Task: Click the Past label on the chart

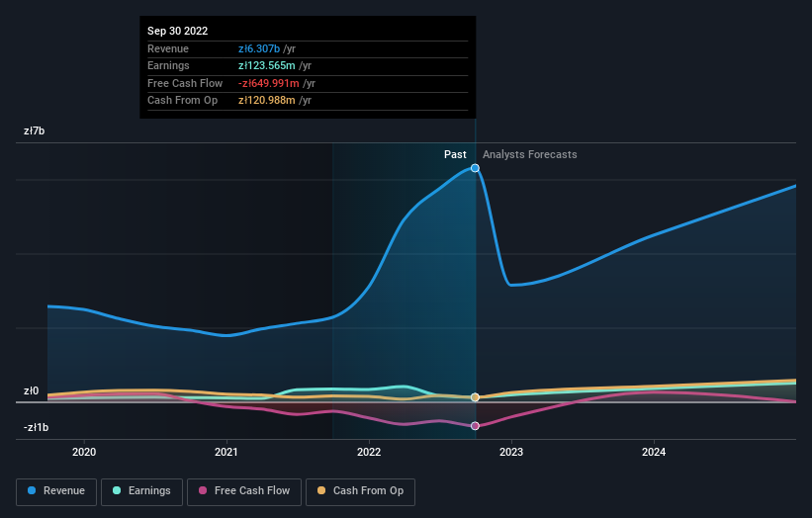Action: [455, 154]
